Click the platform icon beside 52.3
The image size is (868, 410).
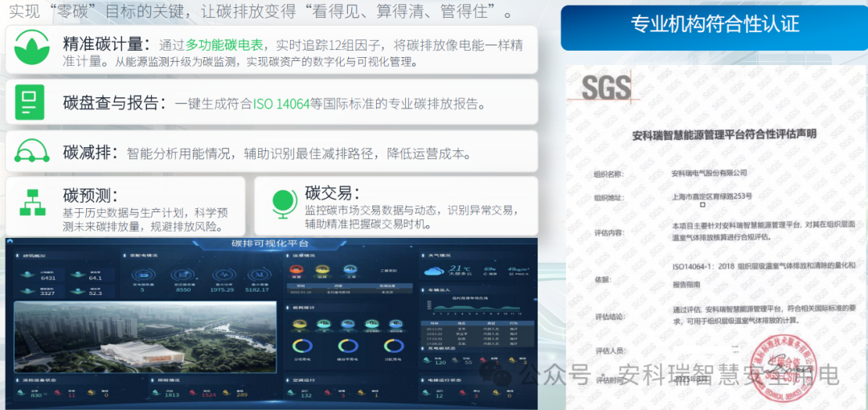pos(78,290)
